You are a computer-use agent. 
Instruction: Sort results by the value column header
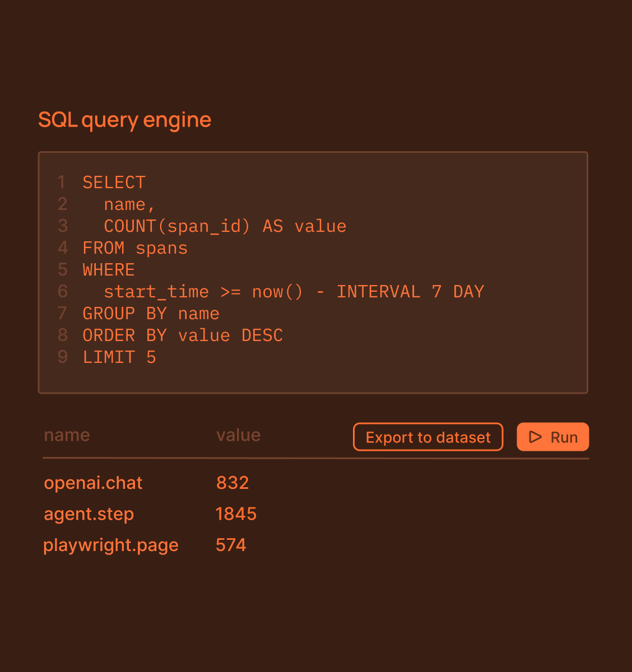pos(238,435)
